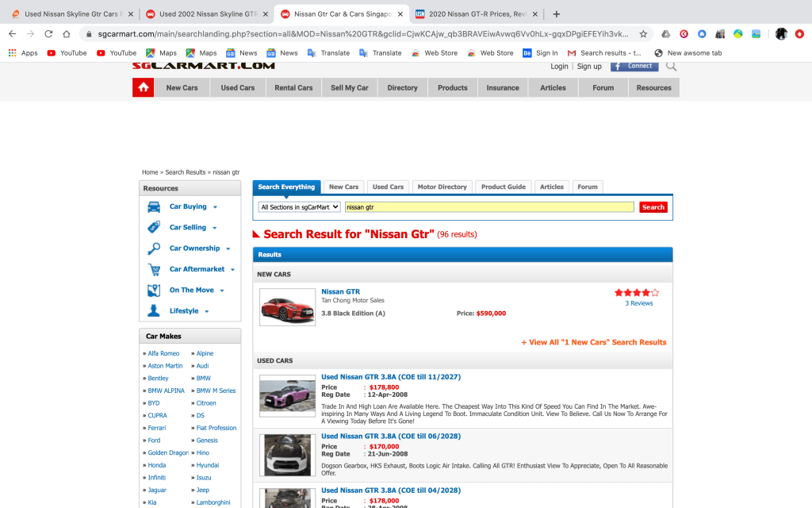Viewport: 812px width, 508px height.
Task: Open Rental Cars in navigation bar
Action: (293, 88)
